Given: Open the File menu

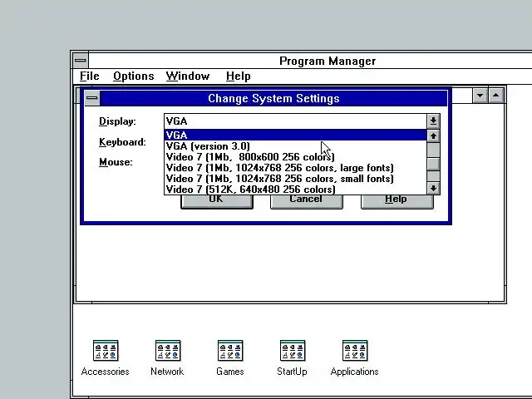Looking at the screenshot, I should coord(90,76).
